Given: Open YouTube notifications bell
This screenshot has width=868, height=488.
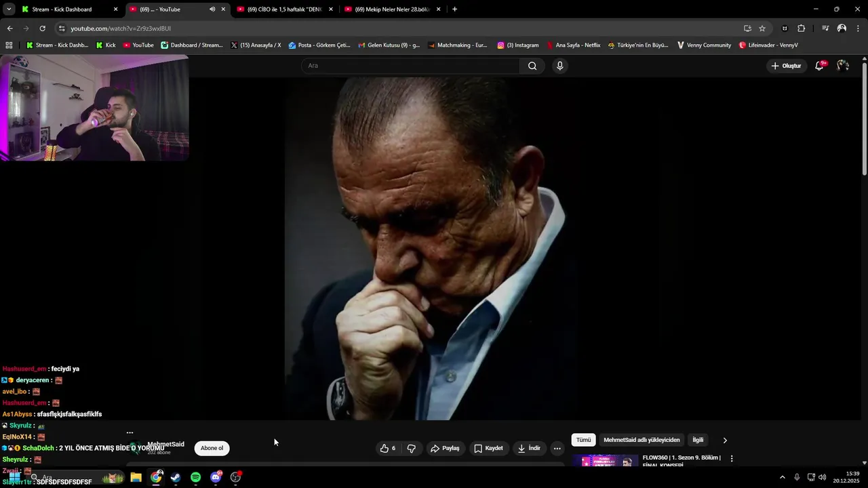Looking at the screenshot, I should tap(820, 66).
